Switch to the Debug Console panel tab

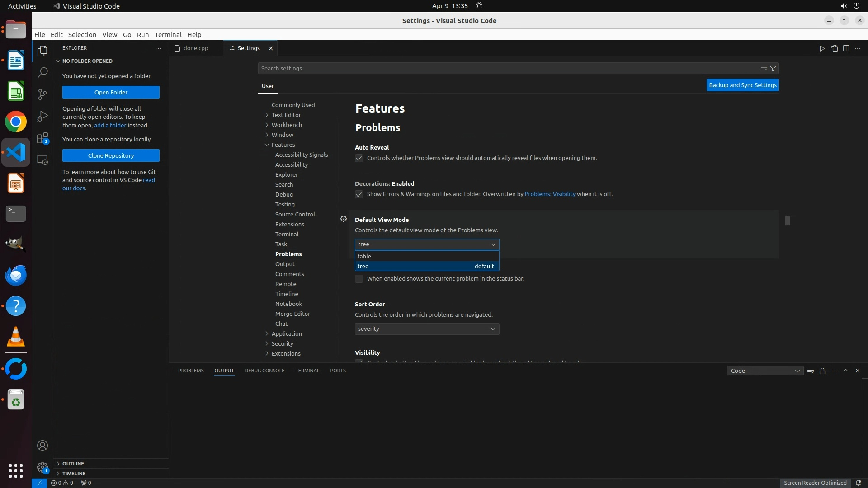pos(264,371)
